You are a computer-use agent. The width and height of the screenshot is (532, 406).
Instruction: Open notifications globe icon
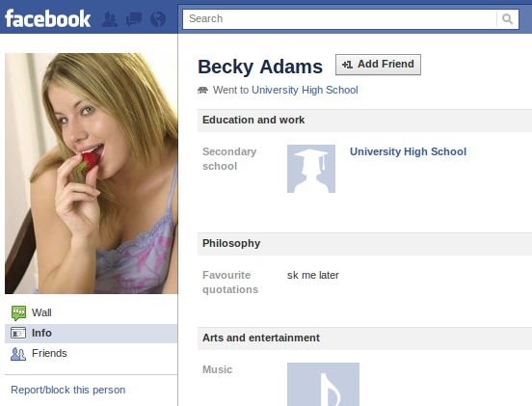click(158, 19)
